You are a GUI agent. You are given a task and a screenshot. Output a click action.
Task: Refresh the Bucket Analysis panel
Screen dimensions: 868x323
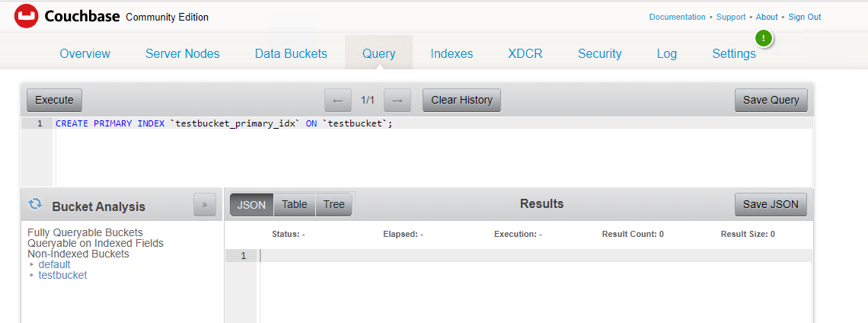point(35,204)
